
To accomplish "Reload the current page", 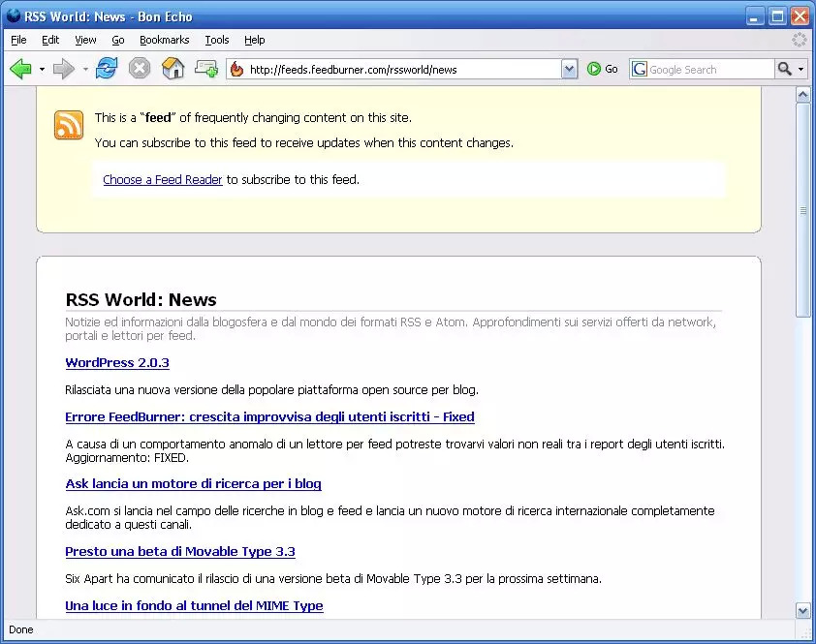I will (106, 69).
